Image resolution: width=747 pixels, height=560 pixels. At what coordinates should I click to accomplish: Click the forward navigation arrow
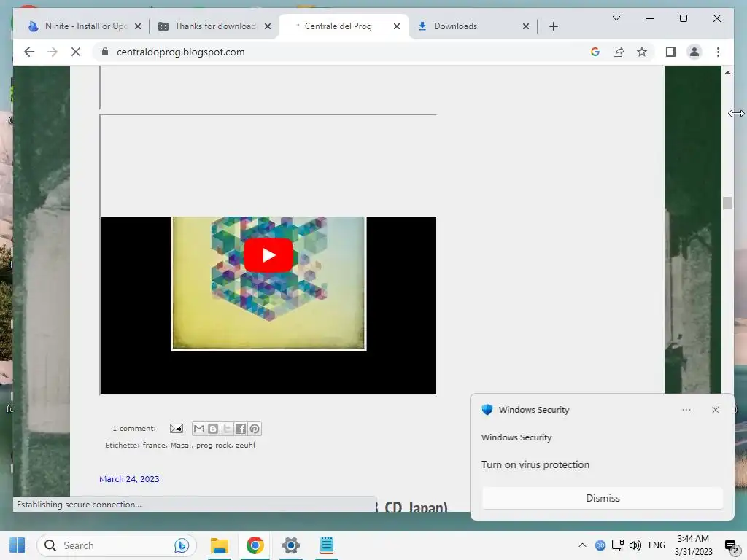click(53, 52)
